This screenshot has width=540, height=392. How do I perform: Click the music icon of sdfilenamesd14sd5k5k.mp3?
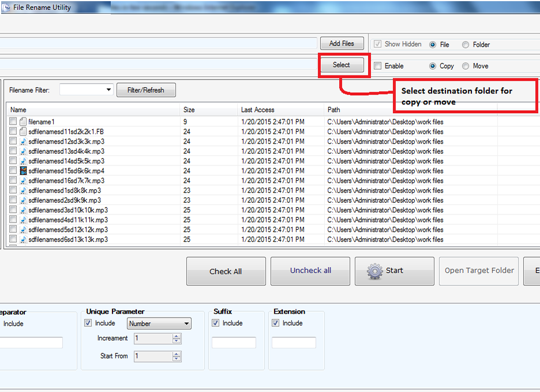click(x=23, y=161)
